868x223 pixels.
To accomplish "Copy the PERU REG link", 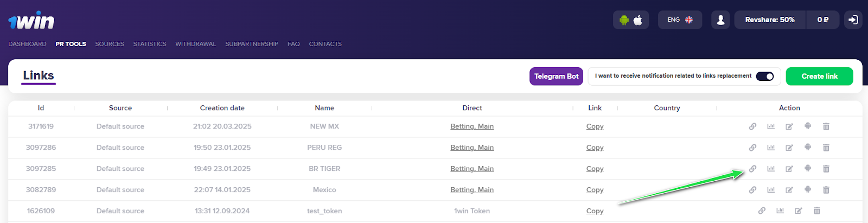I will tap(595, 148).
